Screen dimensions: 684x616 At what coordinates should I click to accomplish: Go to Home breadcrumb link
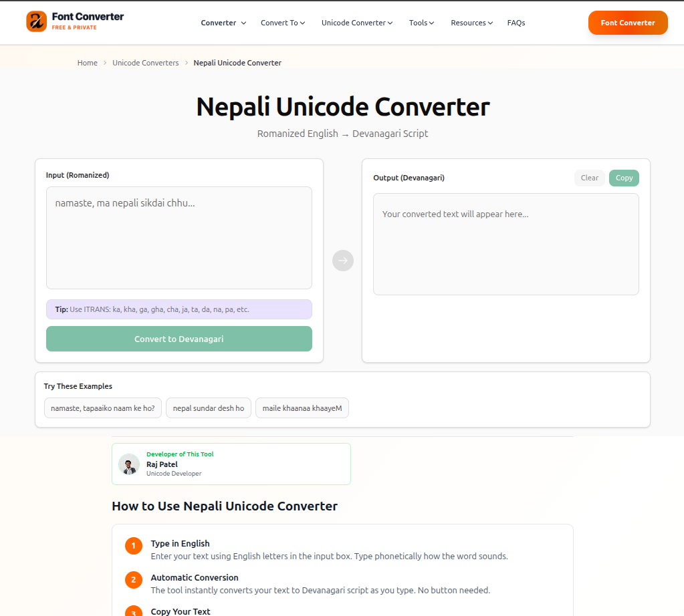pos(87,63)
